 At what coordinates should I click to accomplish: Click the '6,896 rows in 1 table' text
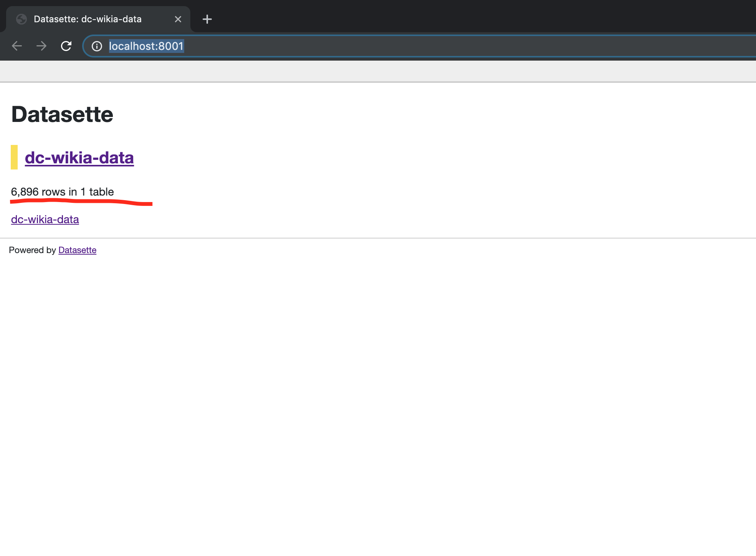[x=63, y=192]
